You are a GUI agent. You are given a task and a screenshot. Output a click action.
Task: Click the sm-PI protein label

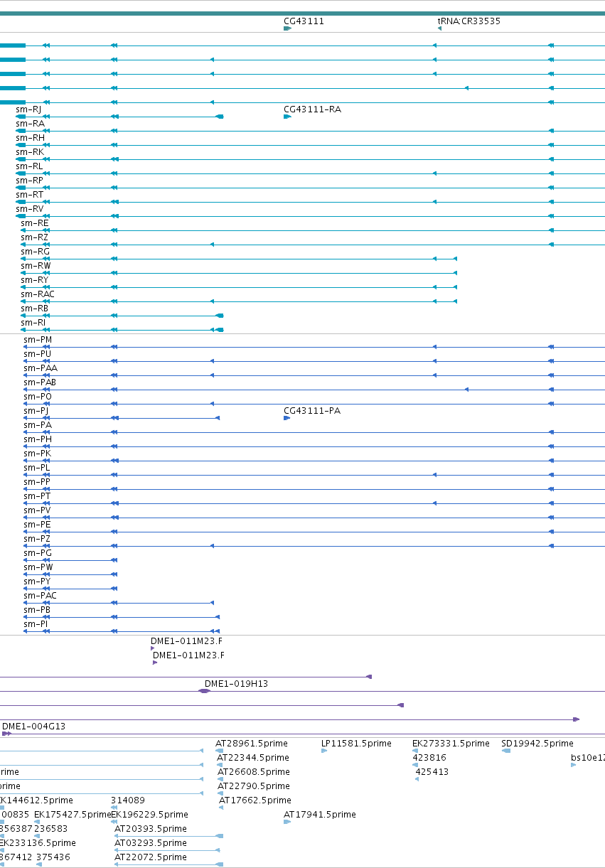pos(36,624)
